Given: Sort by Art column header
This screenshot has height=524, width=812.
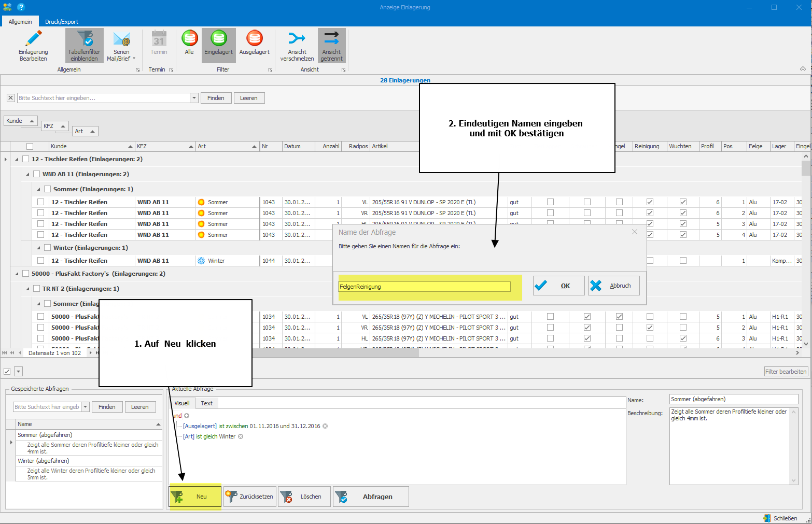Looking at the screenshot, I should (x=227, y=146).
